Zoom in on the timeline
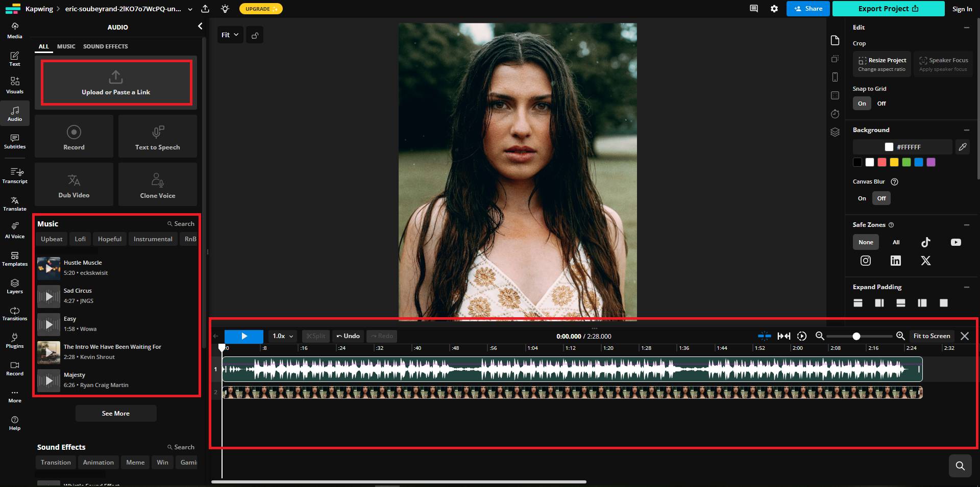 900,336
